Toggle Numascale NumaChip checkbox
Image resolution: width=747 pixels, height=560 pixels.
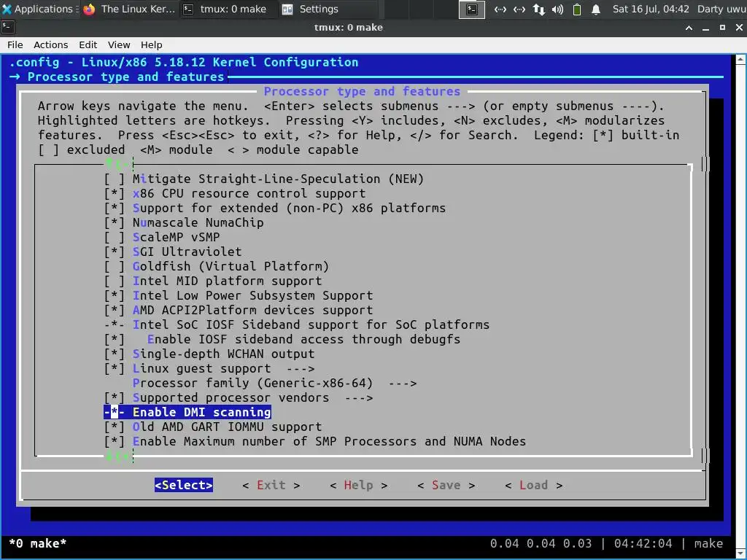click(114, 223)
